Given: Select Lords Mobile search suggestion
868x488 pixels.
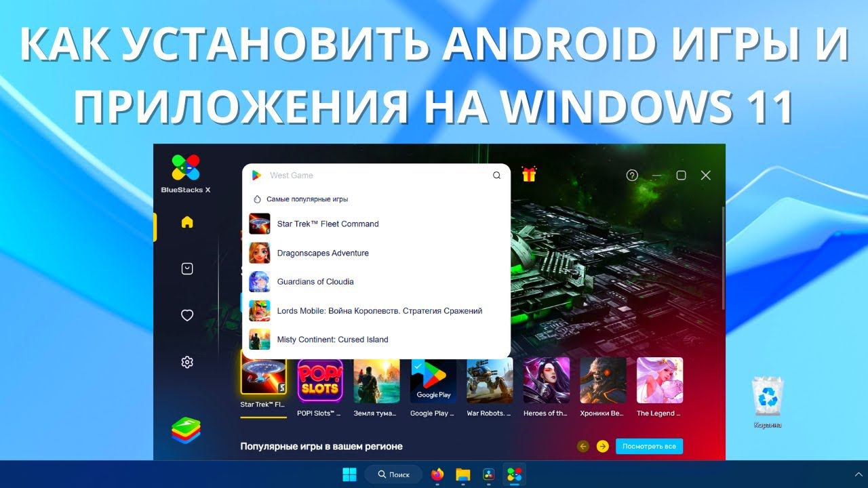Looking at the screenshot, I should pos(376,310).
